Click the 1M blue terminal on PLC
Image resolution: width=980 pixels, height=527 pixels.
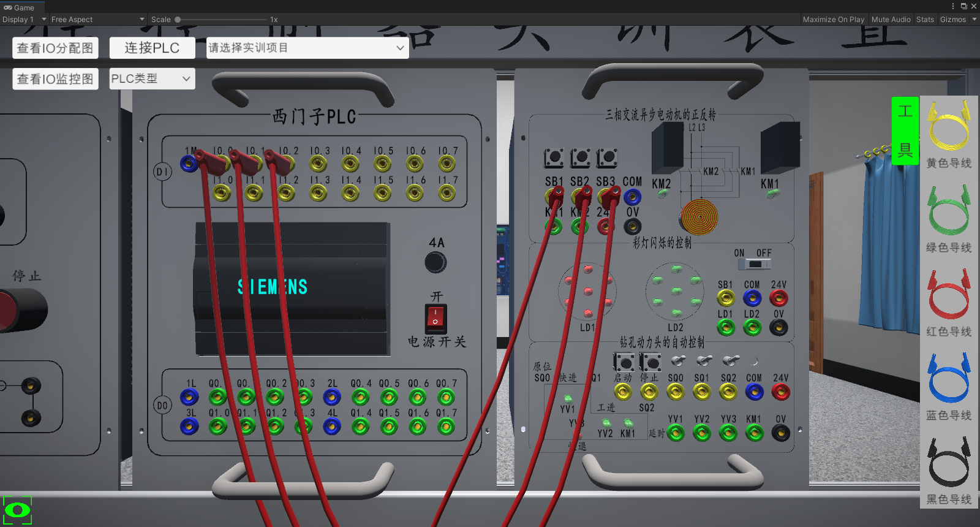189,163
